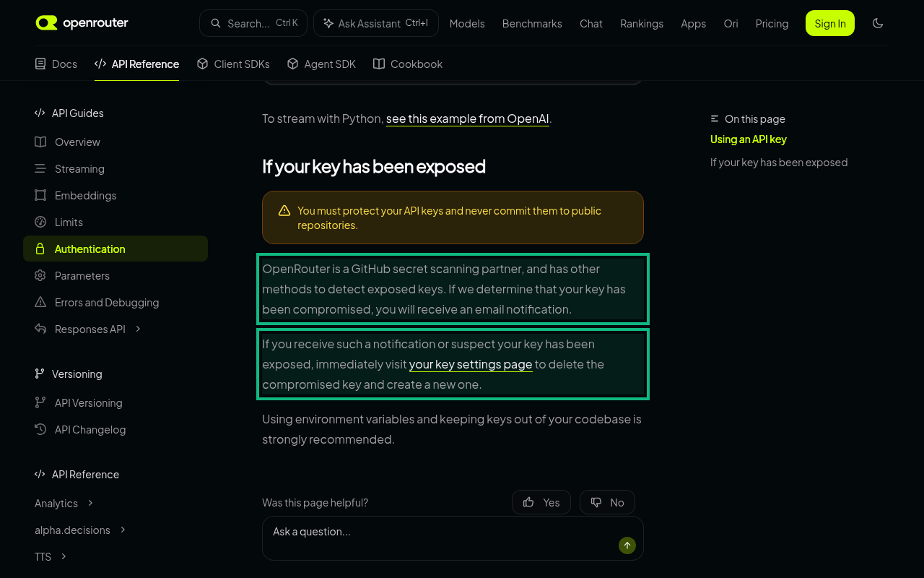Click the Cookbook open-book icon
This screenshot has width=924, height=578.
point(379,64)
